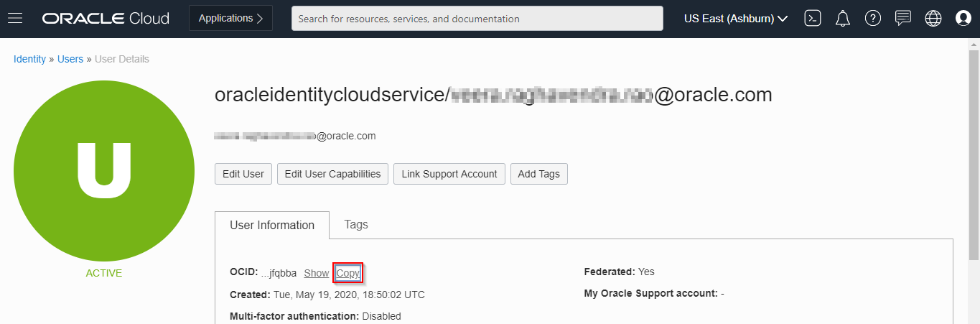Open the hamburger navigation menu
980x324 pixels.
(x=14, y=19)
